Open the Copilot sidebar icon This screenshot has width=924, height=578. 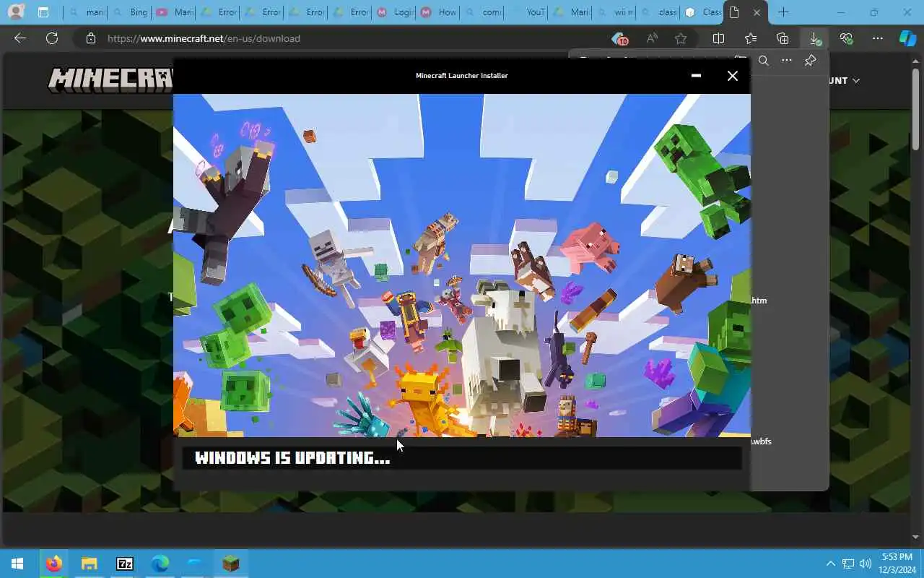pos(907,38)
